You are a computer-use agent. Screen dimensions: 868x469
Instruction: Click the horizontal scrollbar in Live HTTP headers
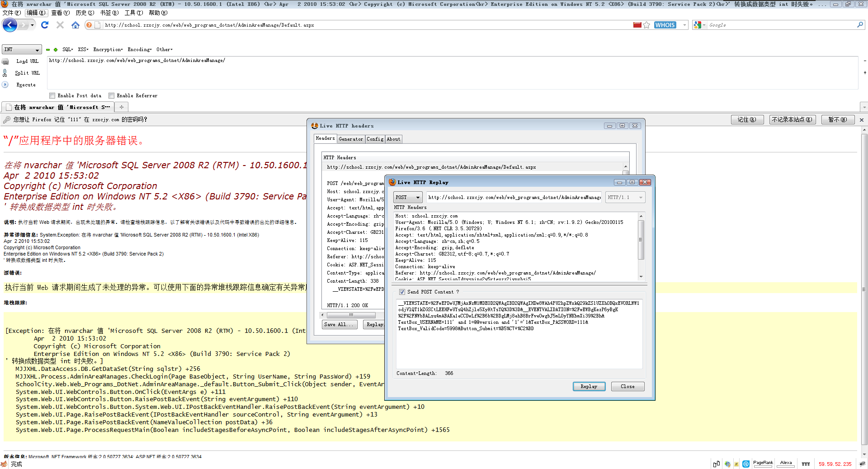click(351, 315)
